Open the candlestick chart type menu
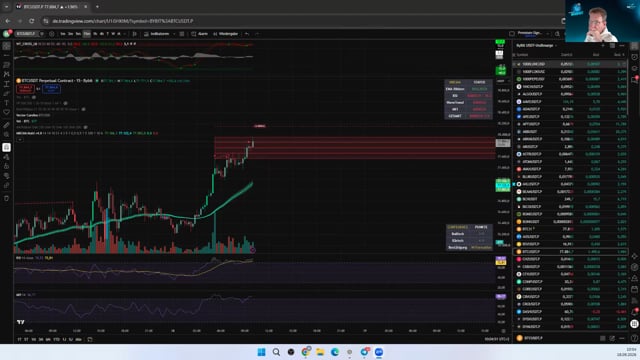 134,34
